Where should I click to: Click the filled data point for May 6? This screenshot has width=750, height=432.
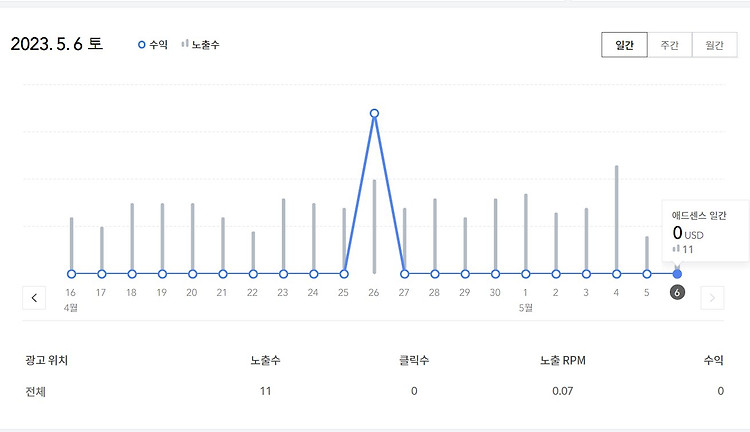pyautogui.click(x=677, y=274)
